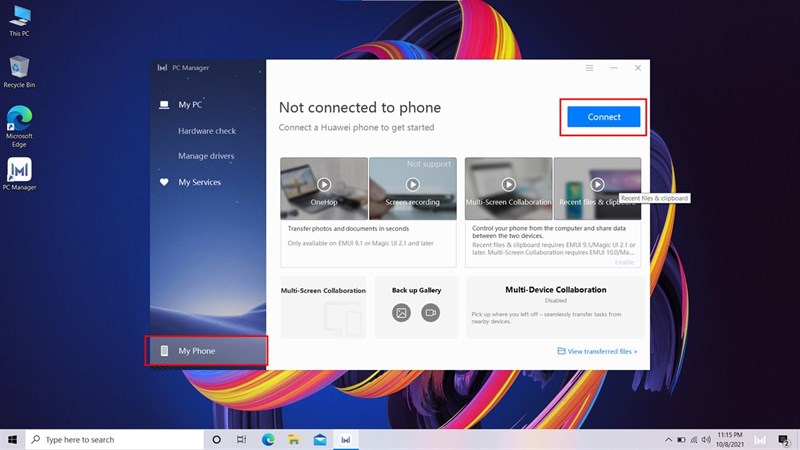The height and width of the screenshot is (450, 800).
Task: Click the Back up Gallery video icon
Action: click(x=431, y=313)
